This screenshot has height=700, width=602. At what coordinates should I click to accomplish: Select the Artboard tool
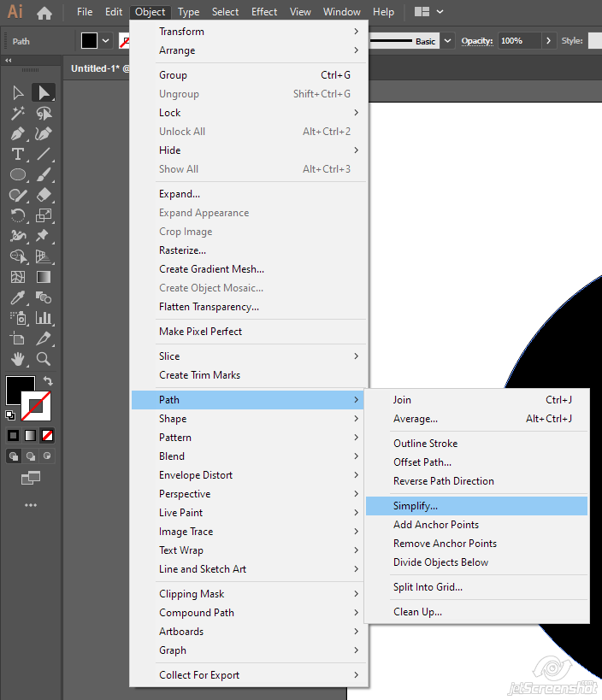click(18, 338)
